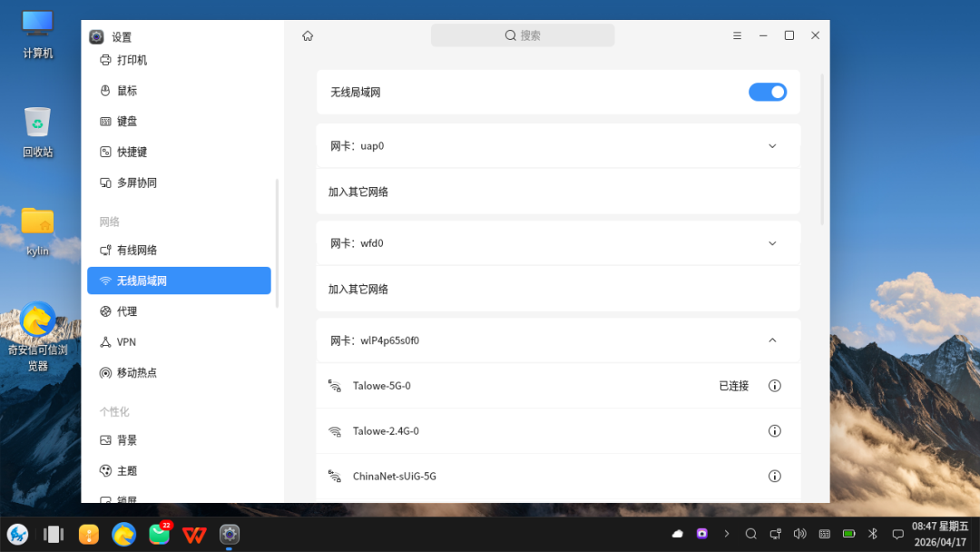Open info for Talowe-2.4G-0 network
The height and width of the screenshot is (552, 980).
[x=774, y=430]
